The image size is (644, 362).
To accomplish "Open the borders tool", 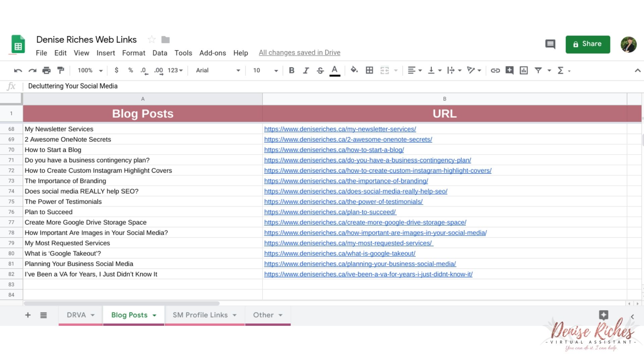I will click(x=369, y=70).
